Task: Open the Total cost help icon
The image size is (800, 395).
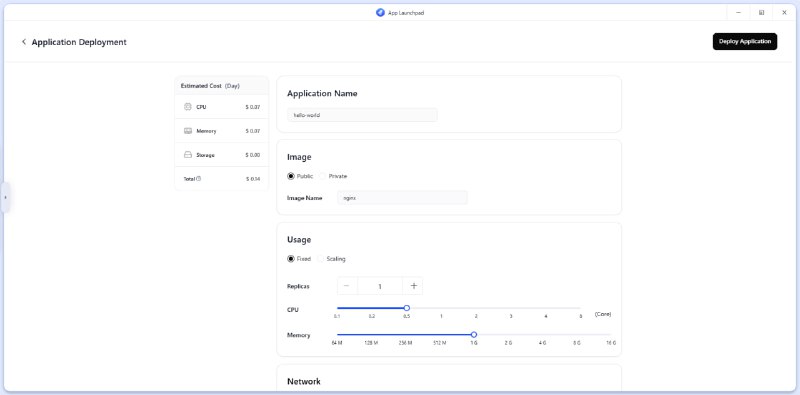Action: click(199, 179)
